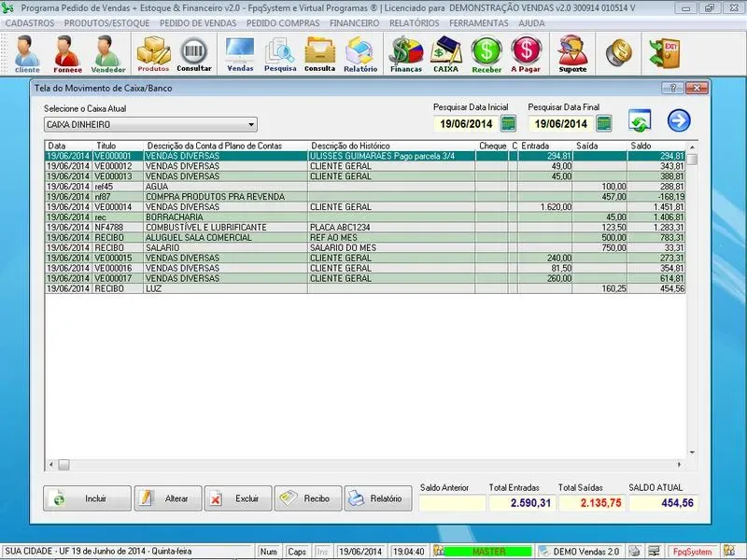Click the Vendas monitor icon
747x560 pixels.
(x=240, y=53)
